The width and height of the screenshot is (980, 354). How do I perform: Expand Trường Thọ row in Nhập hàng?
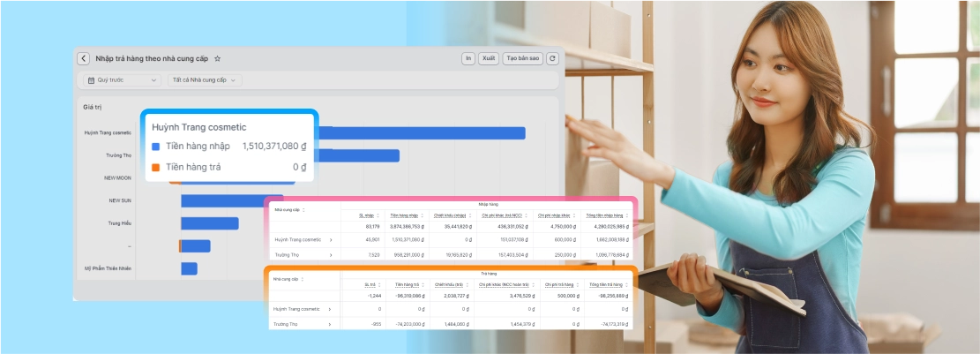click(331, 254)
